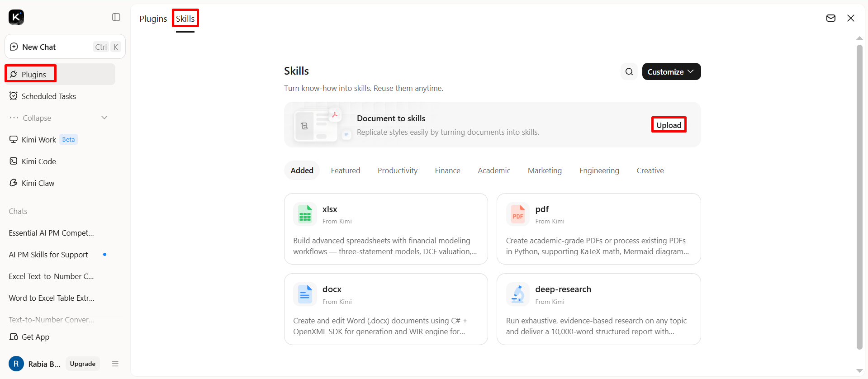Click the Get App device icon
This screenshot has width=868, height=379.
14,337
